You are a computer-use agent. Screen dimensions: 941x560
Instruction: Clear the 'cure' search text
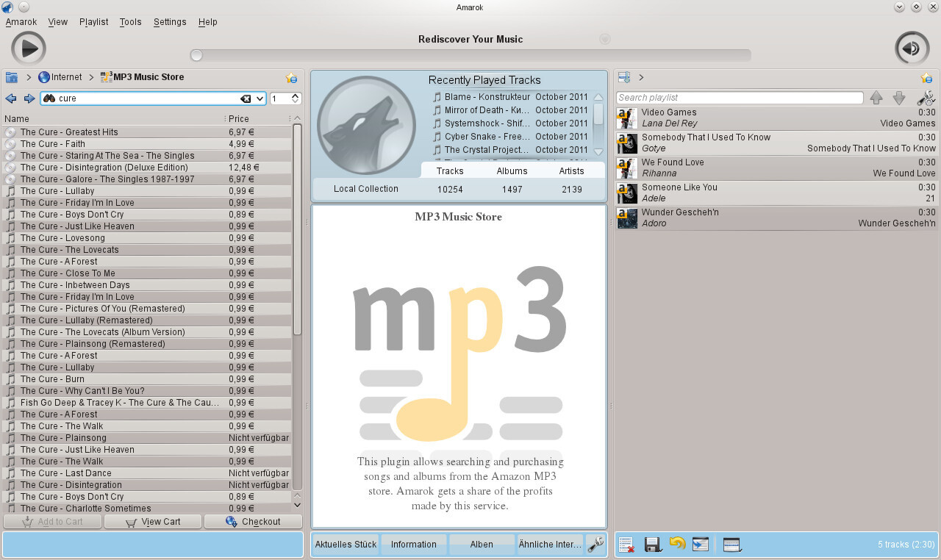point(246,98)
